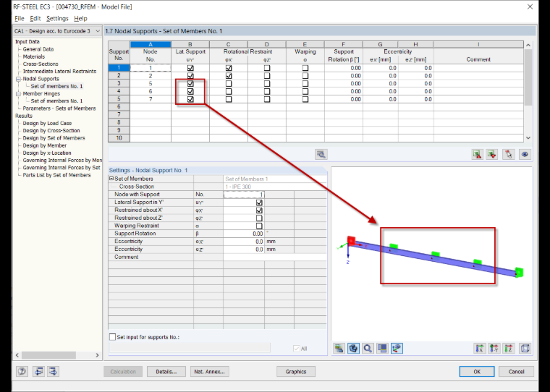Set view in X direction
This screenshot has width=550, height=392.
pos(480,348)
